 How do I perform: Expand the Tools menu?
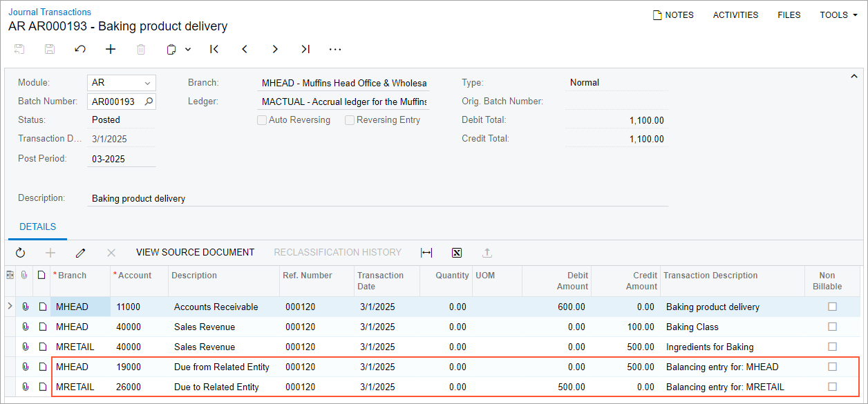click(838, 15)
